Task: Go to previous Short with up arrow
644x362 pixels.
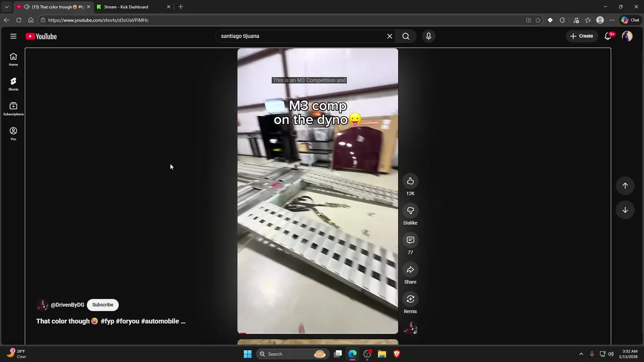Action: coord(625,186)
